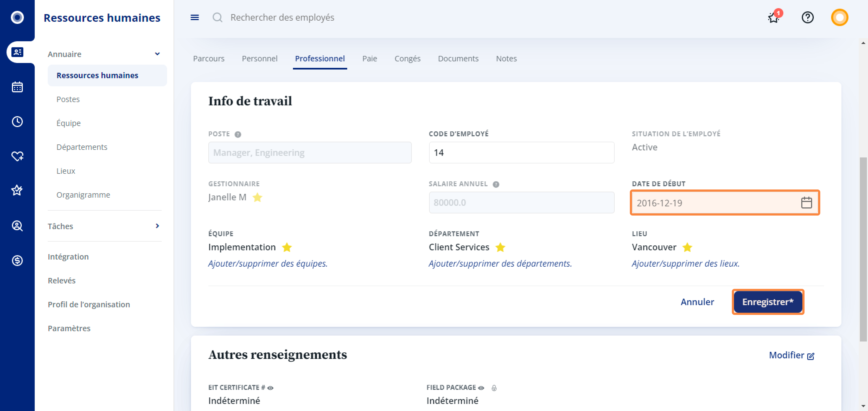This screenshot has width=868, height=411.
Task: Click the star next to Client Services
Action: pyautogui.click(x=500, y=247)
